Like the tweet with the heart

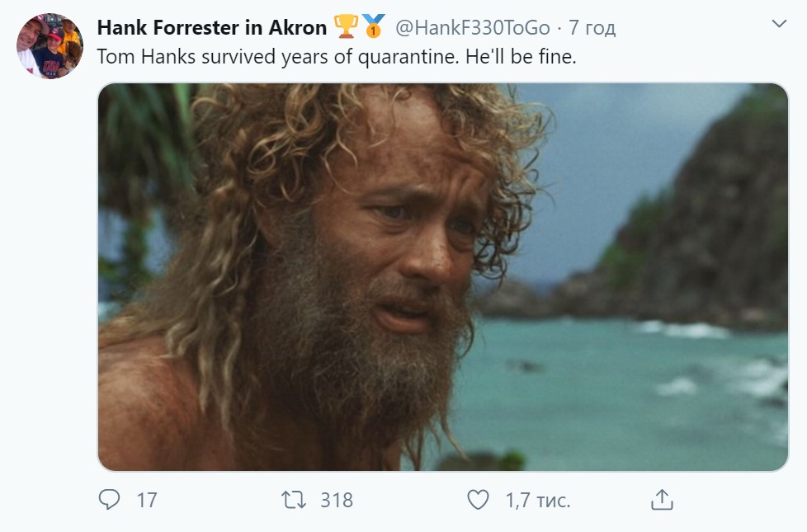479,500
